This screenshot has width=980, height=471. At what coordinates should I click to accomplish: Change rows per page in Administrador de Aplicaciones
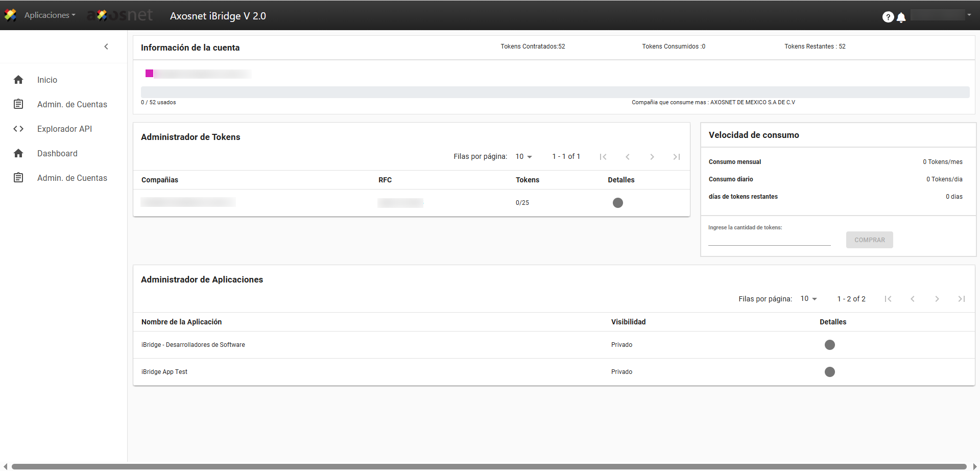(808, 299)
